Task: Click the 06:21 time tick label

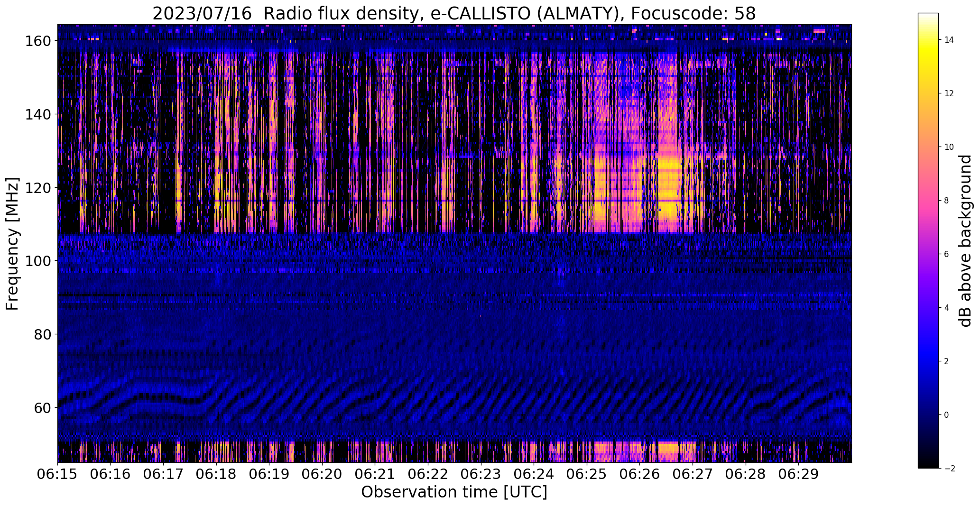Action: coord(375,475)
